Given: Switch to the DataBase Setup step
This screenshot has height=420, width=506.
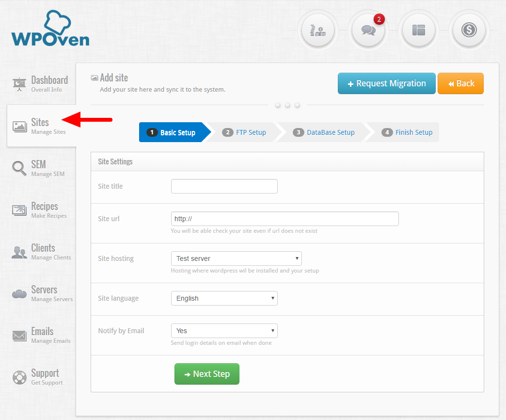Looking at the screenshot, I should pyautogui.click(x=325, y=132).
